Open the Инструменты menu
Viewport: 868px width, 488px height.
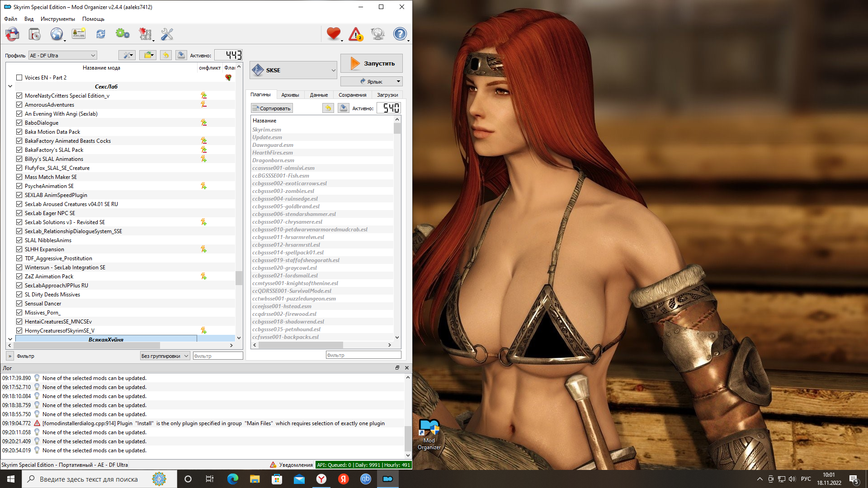coord(57,19)
